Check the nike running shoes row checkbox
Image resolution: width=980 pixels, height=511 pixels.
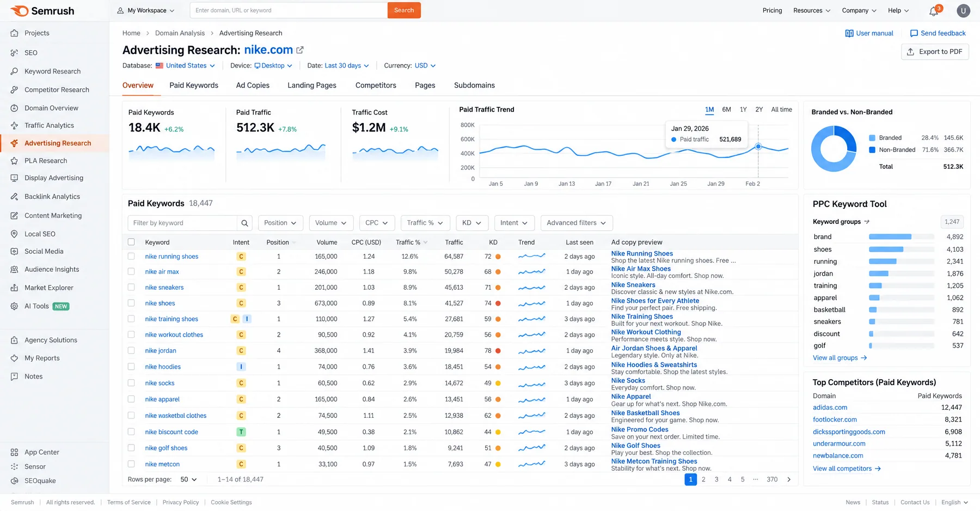[131, 256]
